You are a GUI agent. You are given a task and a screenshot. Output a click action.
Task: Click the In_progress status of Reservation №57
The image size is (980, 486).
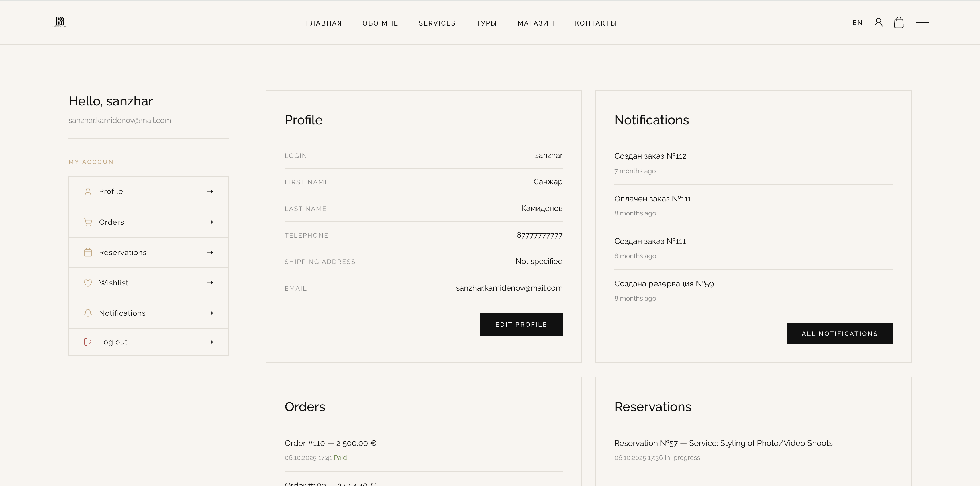682,458
